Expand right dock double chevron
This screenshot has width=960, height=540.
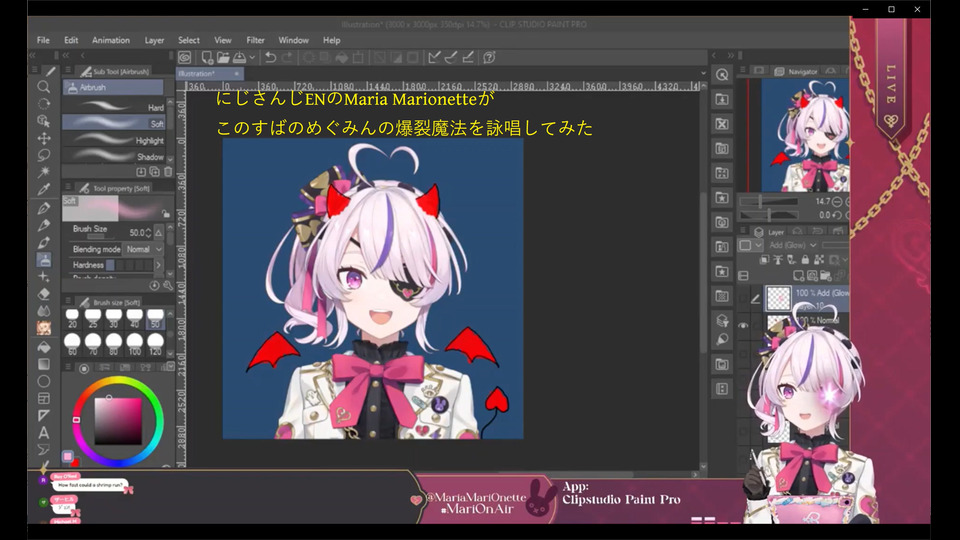click(730, 55)
